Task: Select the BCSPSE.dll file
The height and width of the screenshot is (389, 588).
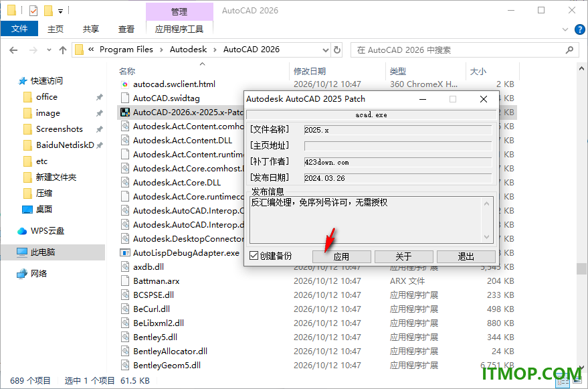Action: click(153, 295)
